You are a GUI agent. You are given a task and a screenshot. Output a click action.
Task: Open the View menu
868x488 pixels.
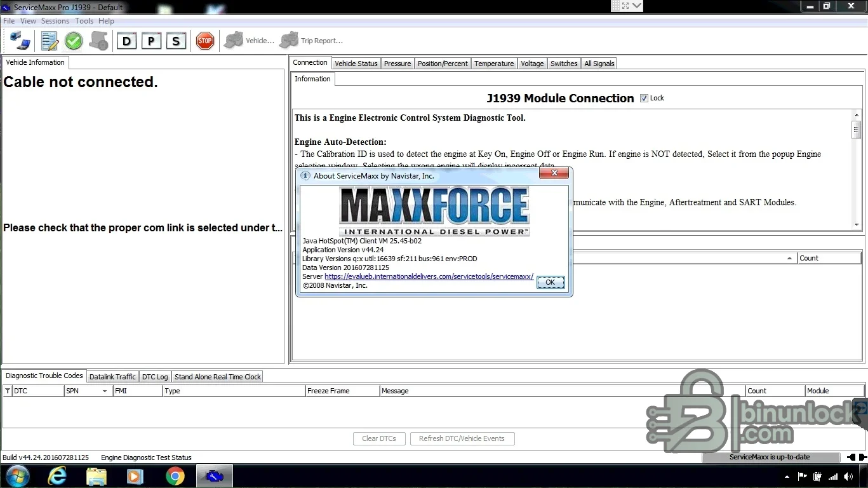click(x=28, y=21)
